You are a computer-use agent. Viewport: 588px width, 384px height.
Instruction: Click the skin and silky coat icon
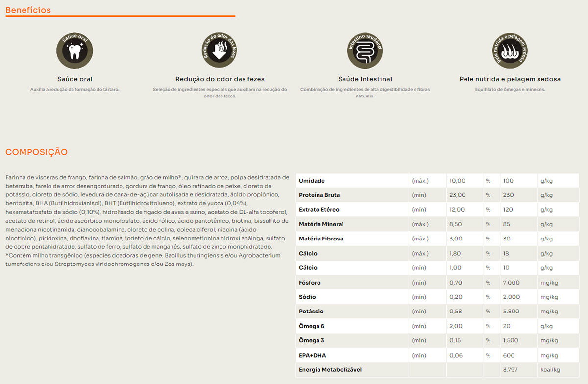tap(510, 50)
